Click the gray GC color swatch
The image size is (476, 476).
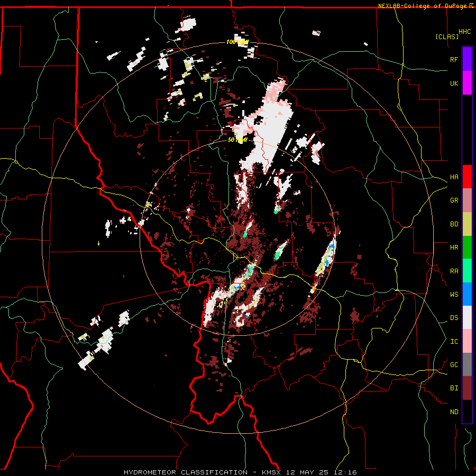(x=467, y=364)
